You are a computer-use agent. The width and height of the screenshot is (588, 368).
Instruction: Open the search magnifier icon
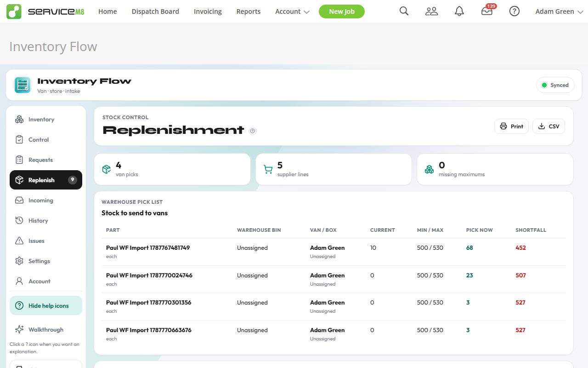pyautogui.click(x=404, y=11)
